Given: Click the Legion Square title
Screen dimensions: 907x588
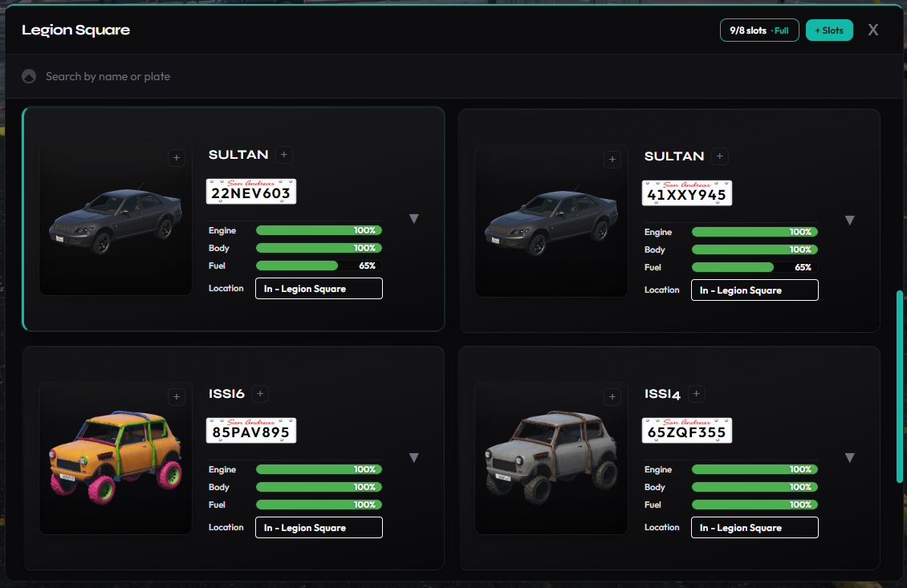Looking at the screenshot, I should (75, 30).
